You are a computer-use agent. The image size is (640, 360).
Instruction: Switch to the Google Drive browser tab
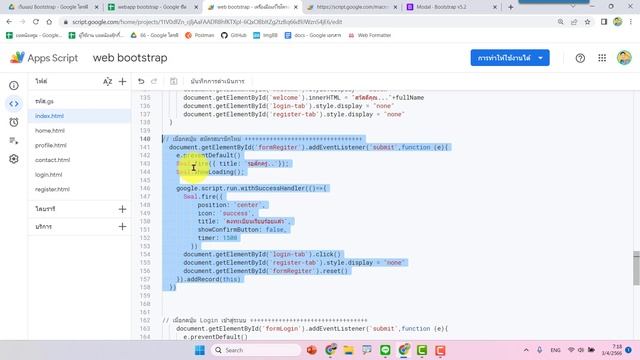pos(52,7)
